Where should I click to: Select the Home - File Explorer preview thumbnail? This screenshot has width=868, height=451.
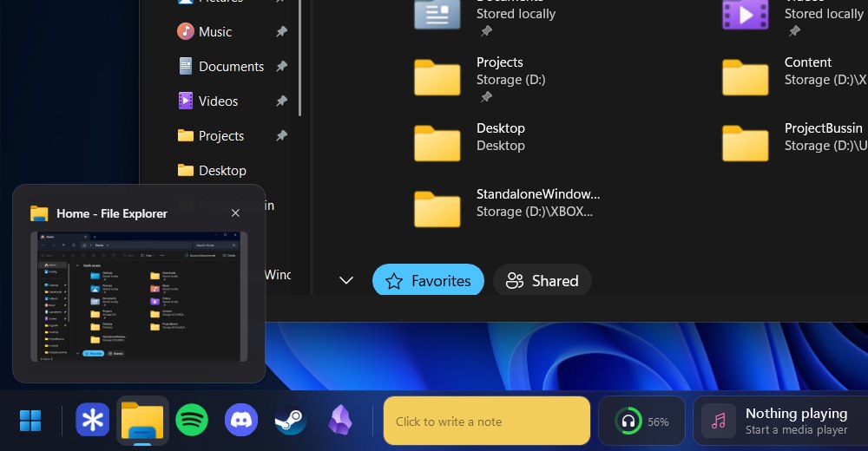[x=138, y=297]
